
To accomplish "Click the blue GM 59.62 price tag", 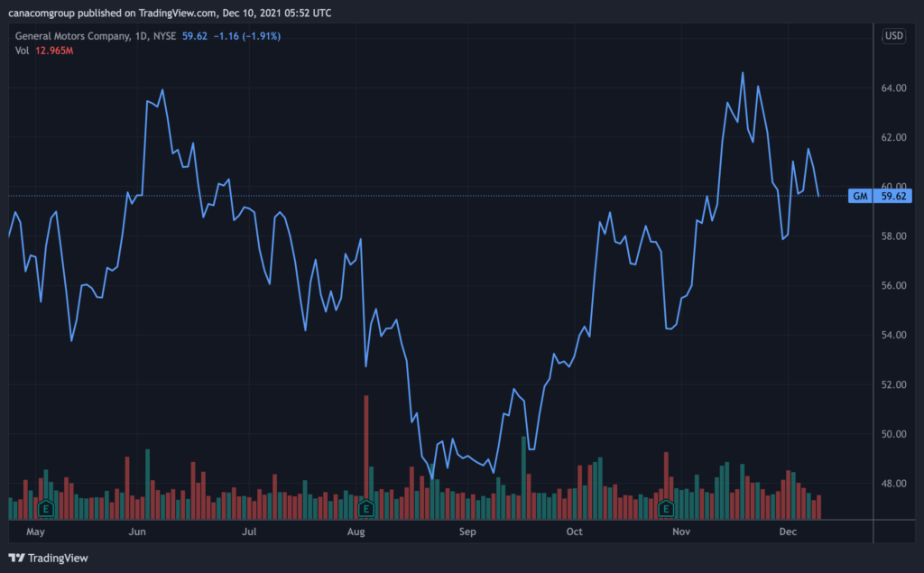I will (x=880, y=196).
